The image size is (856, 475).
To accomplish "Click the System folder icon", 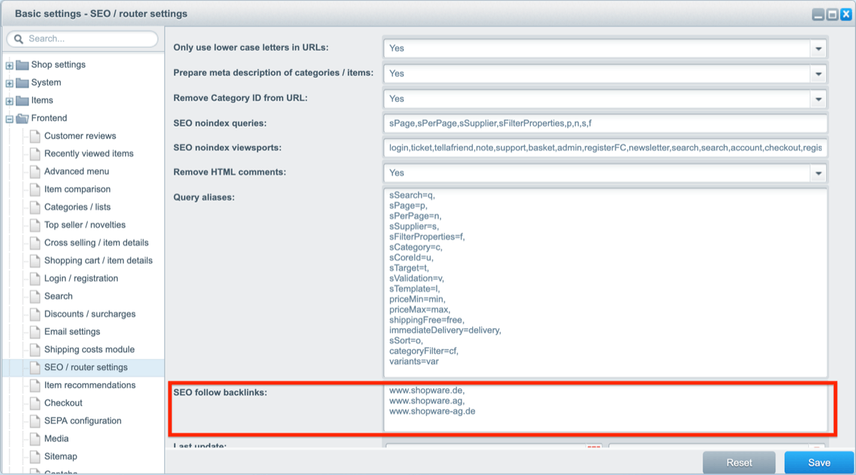I will point(22,83).
